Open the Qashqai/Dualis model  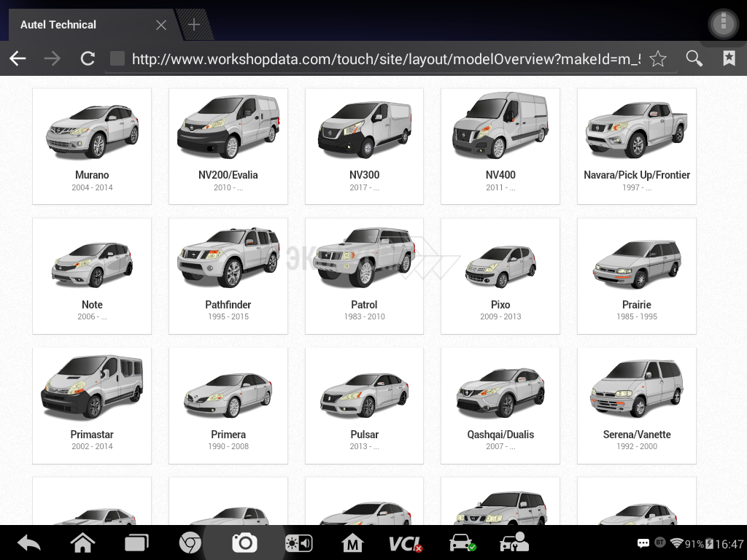point(500,405)
